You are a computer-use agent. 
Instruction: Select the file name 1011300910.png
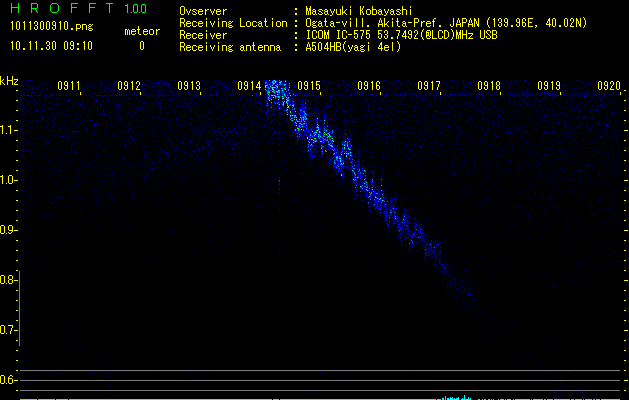click(52, 26)
